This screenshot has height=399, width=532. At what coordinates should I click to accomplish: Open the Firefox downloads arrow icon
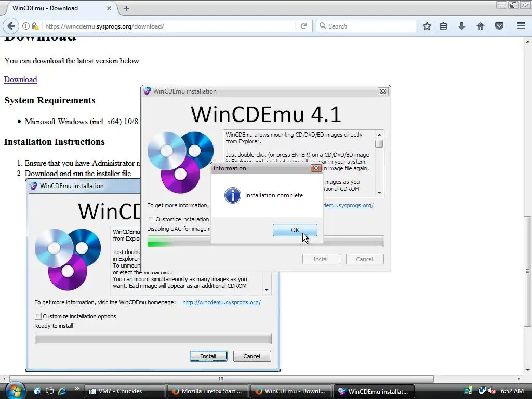point(462,26)
